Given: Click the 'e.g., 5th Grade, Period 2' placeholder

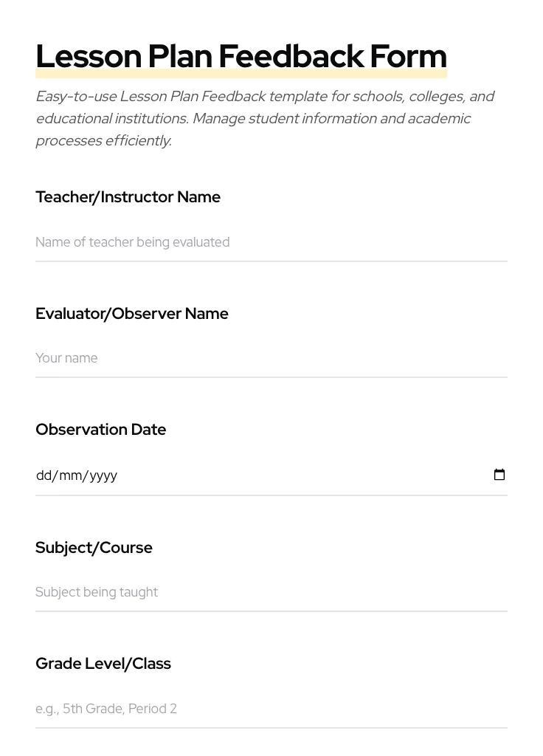Looking at the screenshot, I should tap(106, 708).
